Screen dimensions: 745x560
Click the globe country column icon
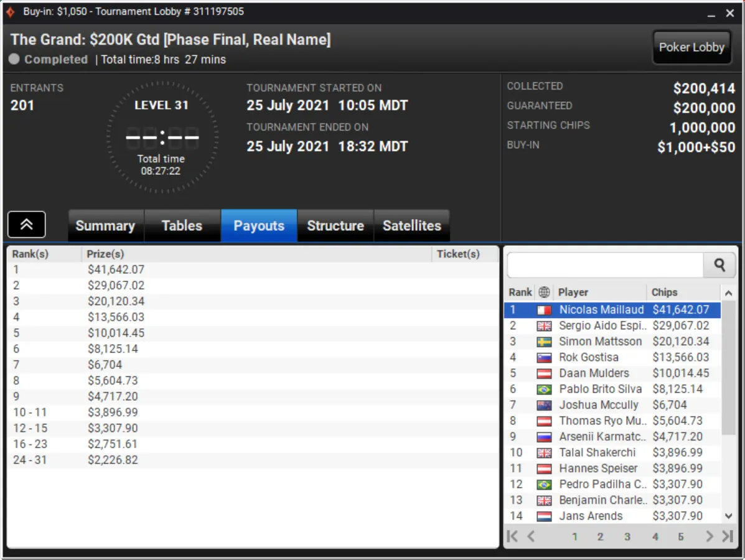[544, 292]
